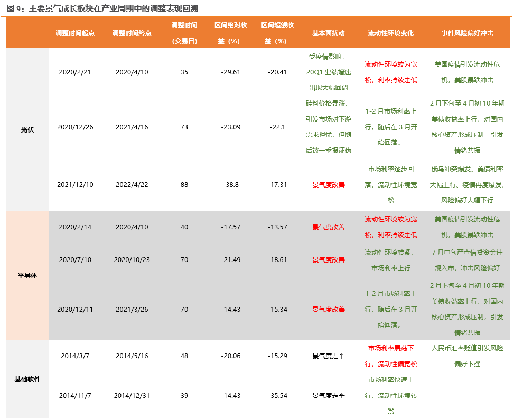Click the 市场利率震荡下行 liquidity cell
Viewport: 514px width, 420px height.
pyautogui.click(x=391, y=356)
